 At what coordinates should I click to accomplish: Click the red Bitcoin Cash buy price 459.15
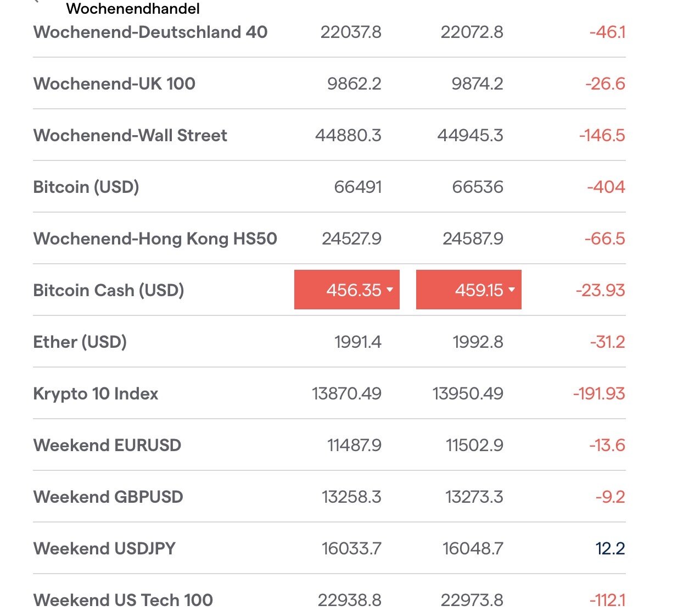pos(469,290)
